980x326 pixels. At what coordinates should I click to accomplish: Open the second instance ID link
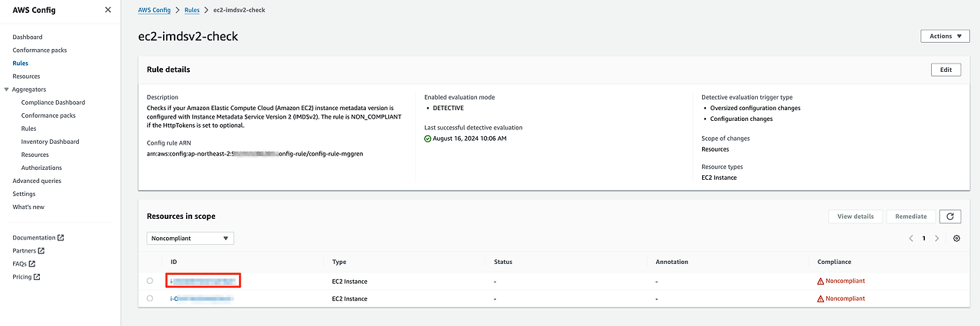click(x=201, y=298)
